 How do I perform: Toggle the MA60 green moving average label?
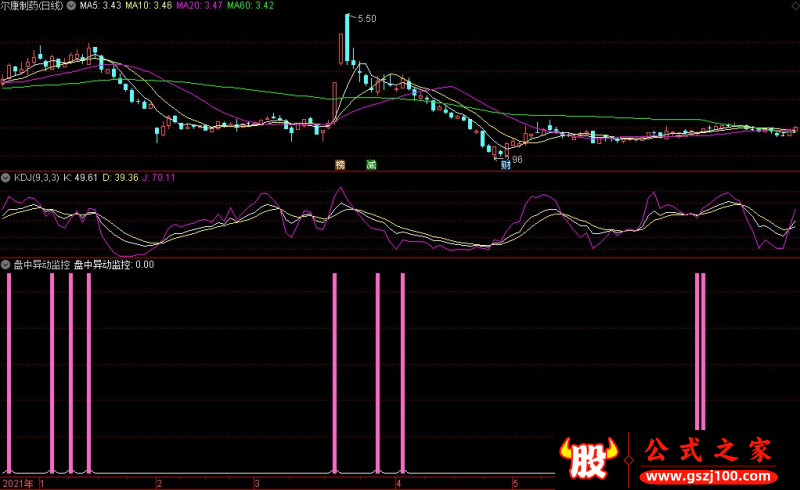(248, 6)
